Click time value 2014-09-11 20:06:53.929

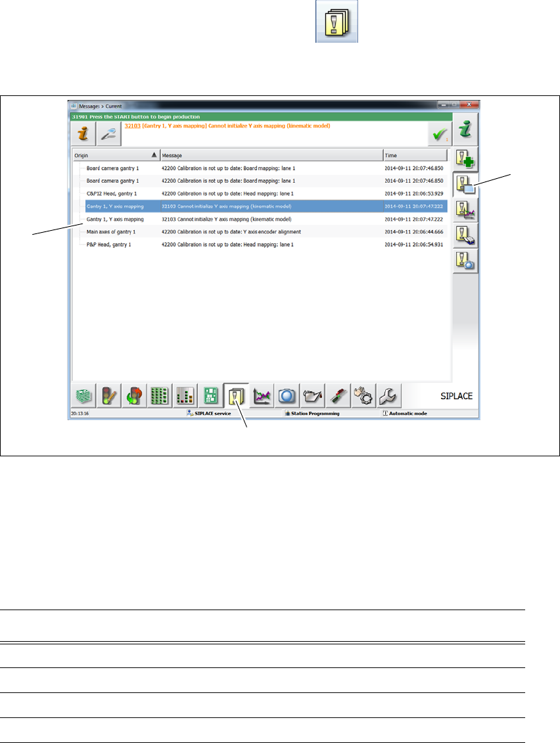414,194
